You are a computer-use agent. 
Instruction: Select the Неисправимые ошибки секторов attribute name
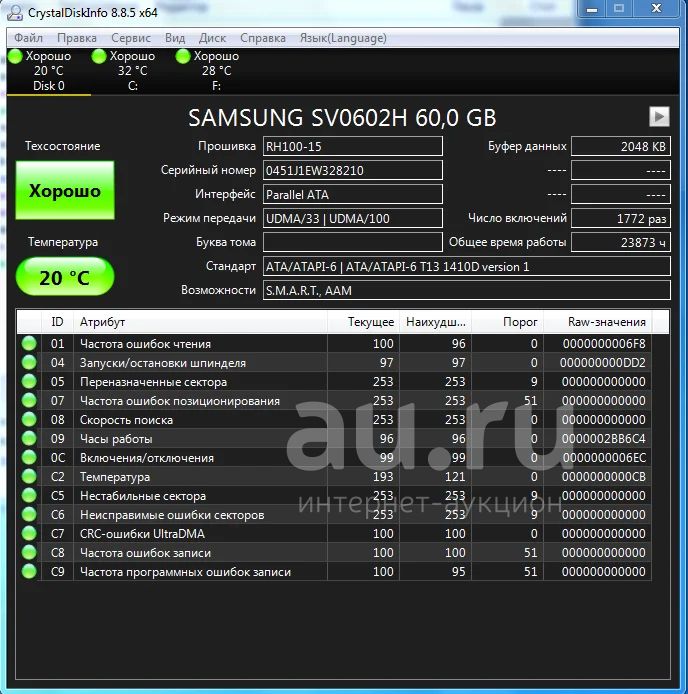[x=172, y=515]
